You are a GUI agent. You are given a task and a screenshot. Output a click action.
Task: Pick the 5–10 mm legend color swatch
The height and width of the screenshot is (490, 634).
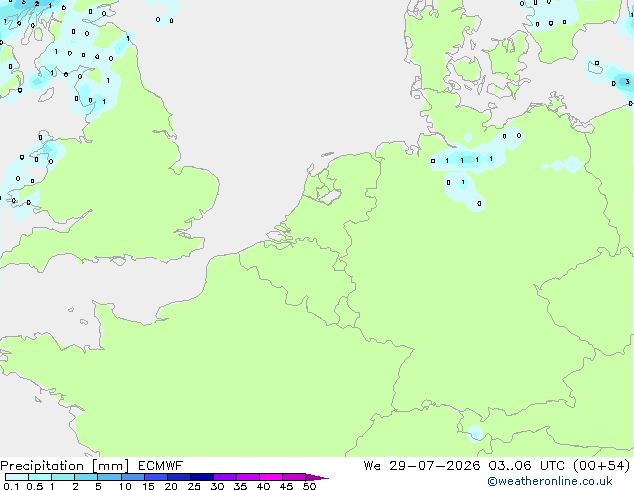(x=109, y=477)
